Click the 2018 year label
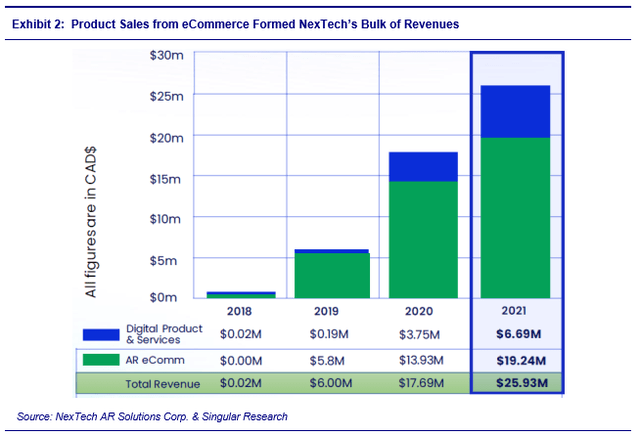Image resolution: width=640 pixels, height=435 pixels. 239,311
